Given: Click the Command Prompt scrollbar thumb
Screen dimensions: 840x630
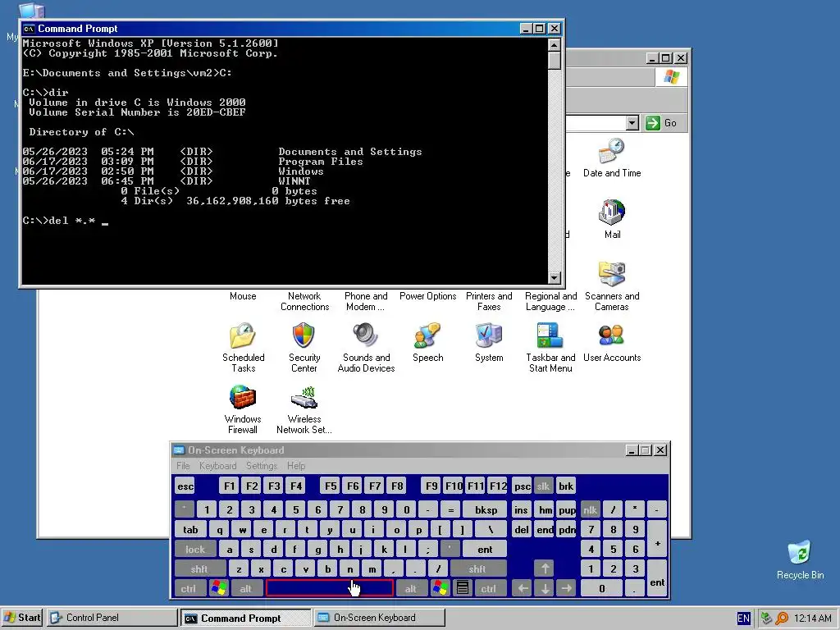Looking at the screenshot, I should (x=555, y=61).
